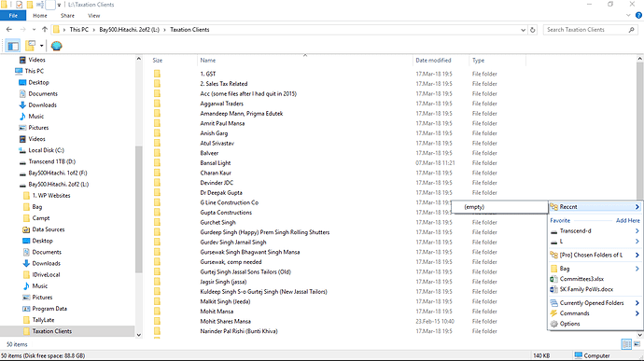
Task: Open the File menu
Action: pos(13,16)
